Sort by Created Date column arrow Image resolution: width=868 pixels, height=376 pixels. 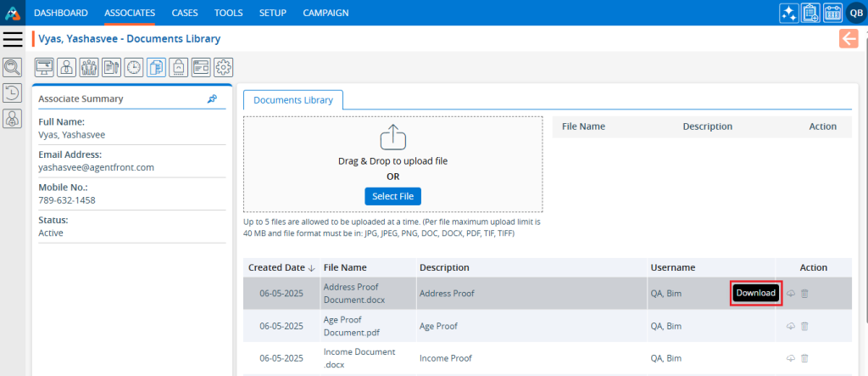click(311, 268)
